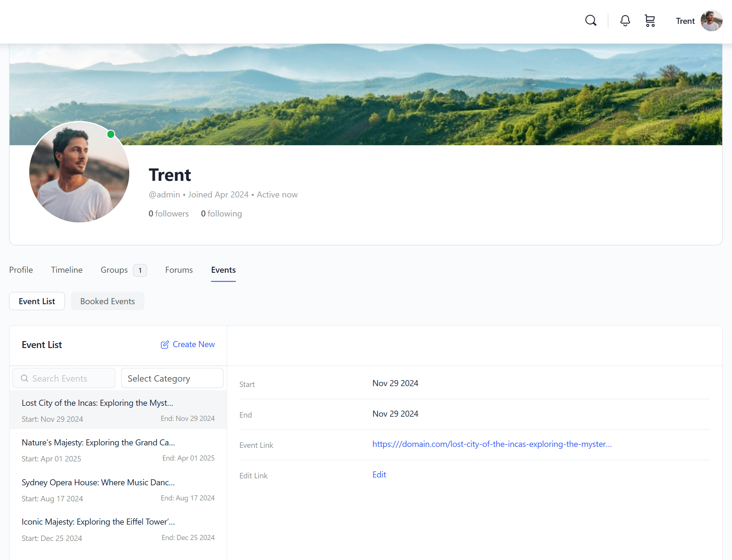The image size is (732, 560).
Task: Switch to the Timeline tab
Action: click(67, 270)
